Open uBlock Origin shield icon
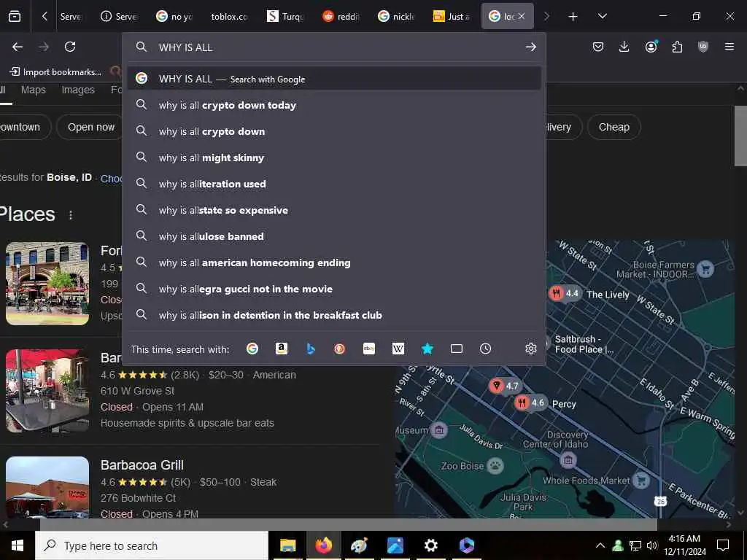Image resolution: width=747 pixels, height=560 pixels. tap(703, 47)
